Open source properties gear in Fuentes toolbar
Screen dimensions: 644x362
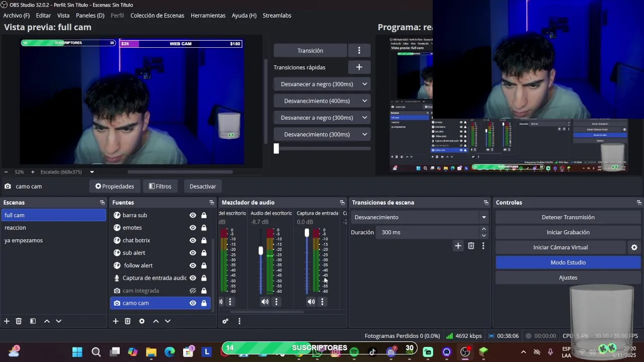tap(142, 321)
